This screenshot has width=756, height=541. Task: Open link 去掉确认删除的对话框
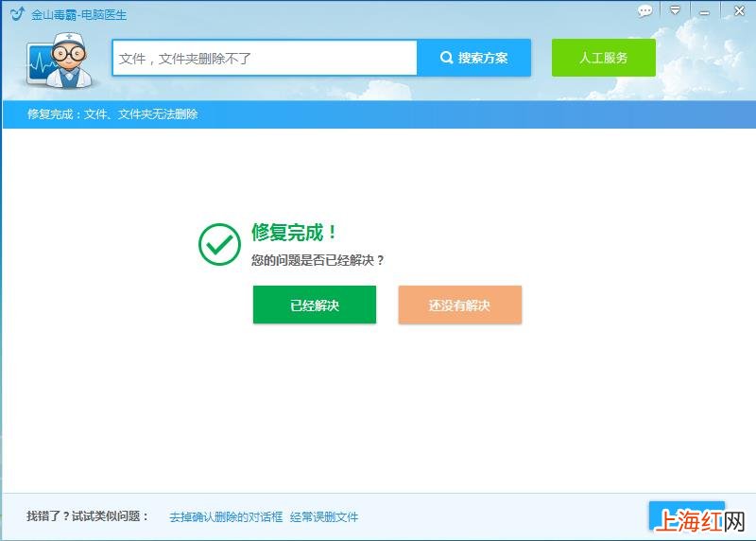[226, 516]
